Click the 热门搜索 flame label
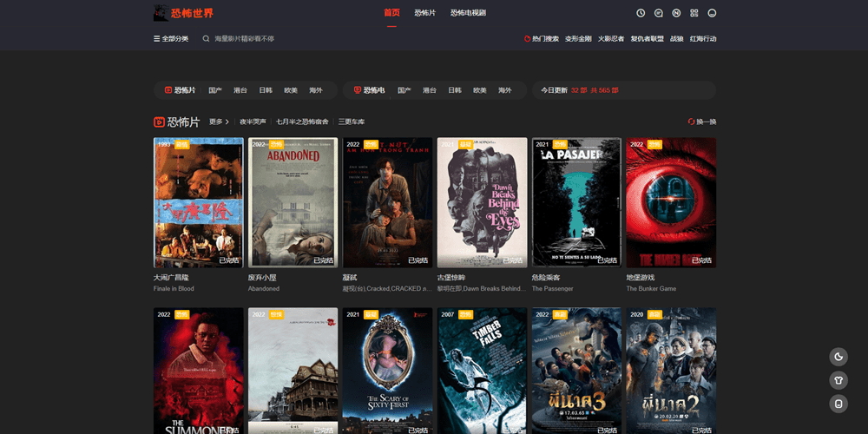 (x=542, y=39)
